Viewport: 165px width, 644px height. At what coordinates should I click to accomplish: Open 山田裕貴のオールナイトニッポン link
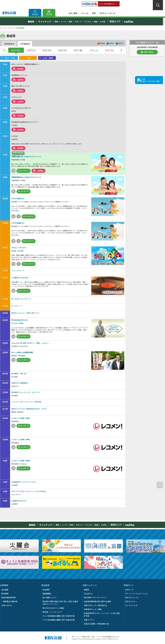pos(24,482)
